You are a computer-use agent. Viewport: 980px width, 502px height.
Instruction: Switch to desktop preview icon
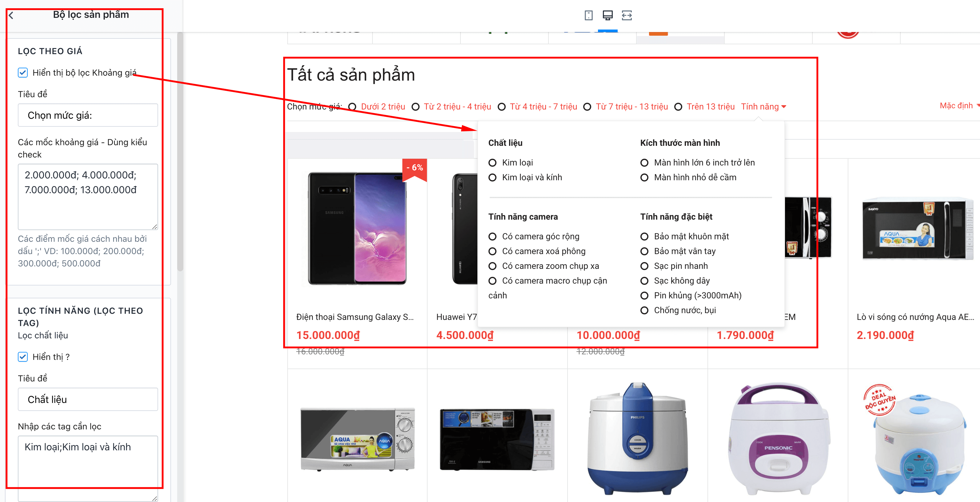click(608, 15)
